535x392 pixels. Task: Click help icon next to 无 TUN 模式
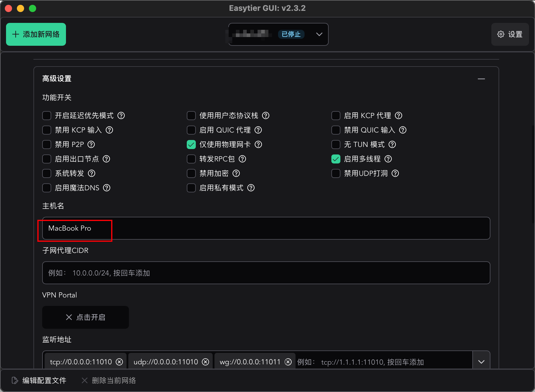coord(392,145)
